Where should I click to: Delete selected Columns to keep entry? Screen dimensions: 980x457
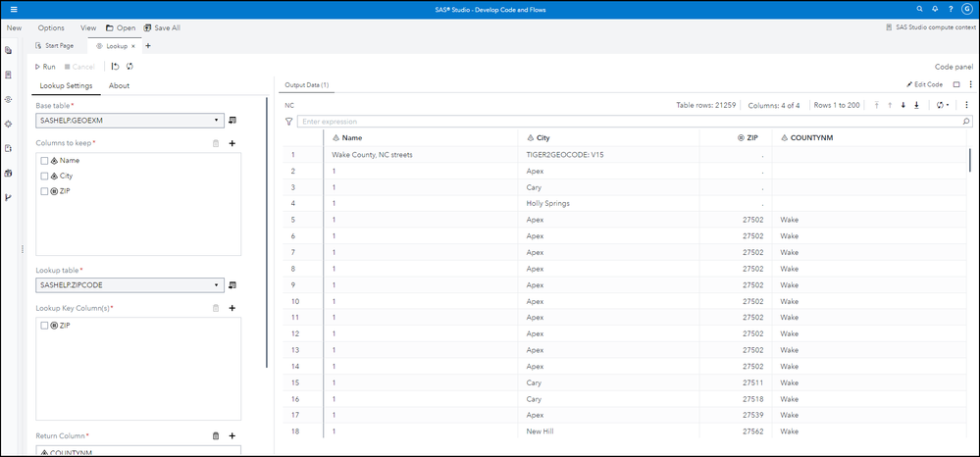tap(216, 143)
